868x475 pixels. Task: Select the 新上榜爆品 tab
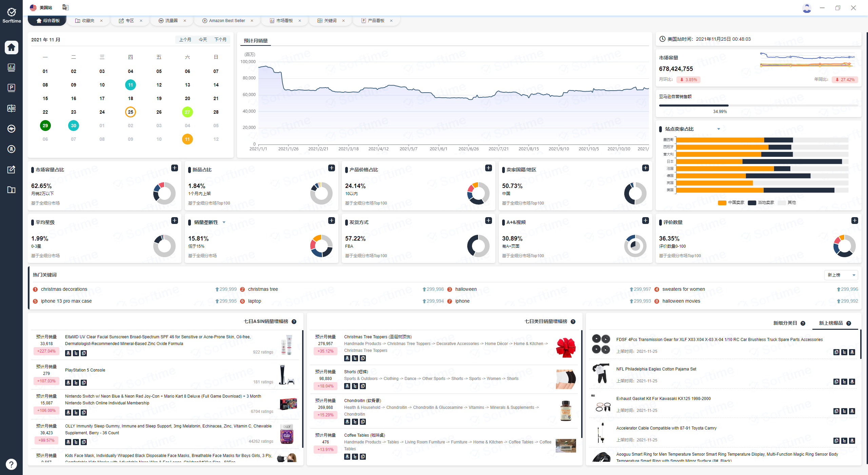[831, 323]
